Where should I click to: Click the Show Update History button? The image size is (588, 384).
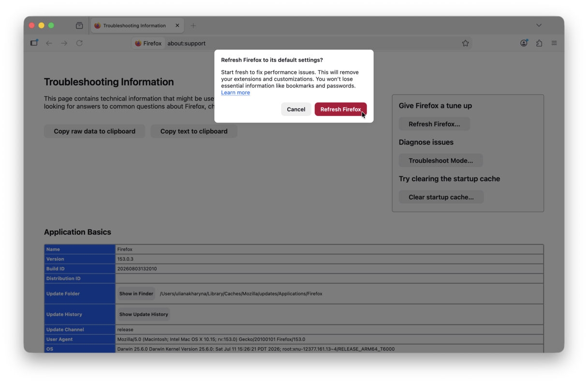pyautogui.click(x=144, y=314)
